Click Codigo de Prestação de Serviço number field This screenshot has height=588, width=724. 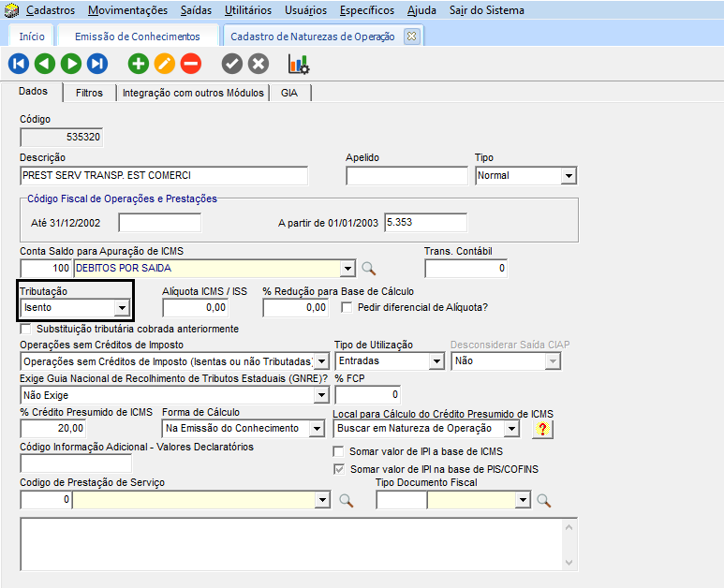tap(46, 500)
